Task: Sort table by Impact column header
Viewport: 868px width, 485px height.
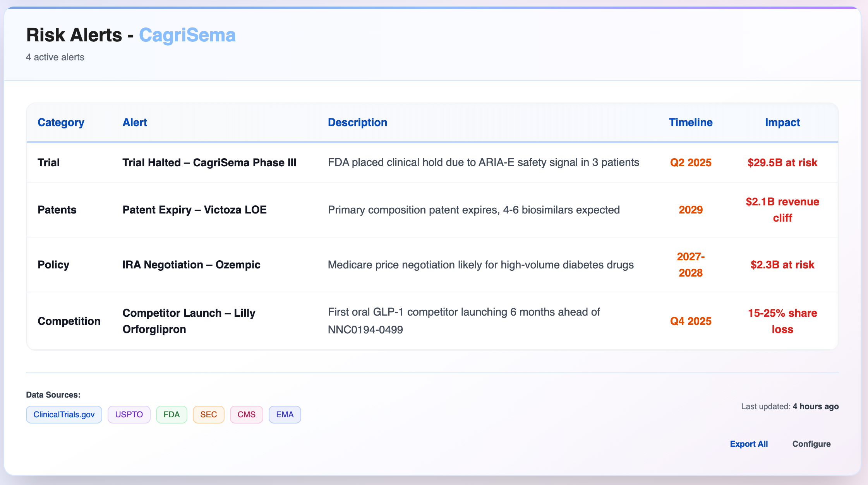Action: click(x=782, y=122)
